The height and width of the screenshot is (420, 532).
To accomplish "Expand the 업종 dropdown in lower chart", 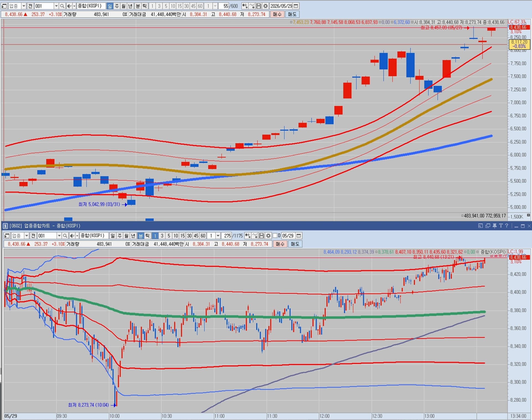I will click(26, 236).
